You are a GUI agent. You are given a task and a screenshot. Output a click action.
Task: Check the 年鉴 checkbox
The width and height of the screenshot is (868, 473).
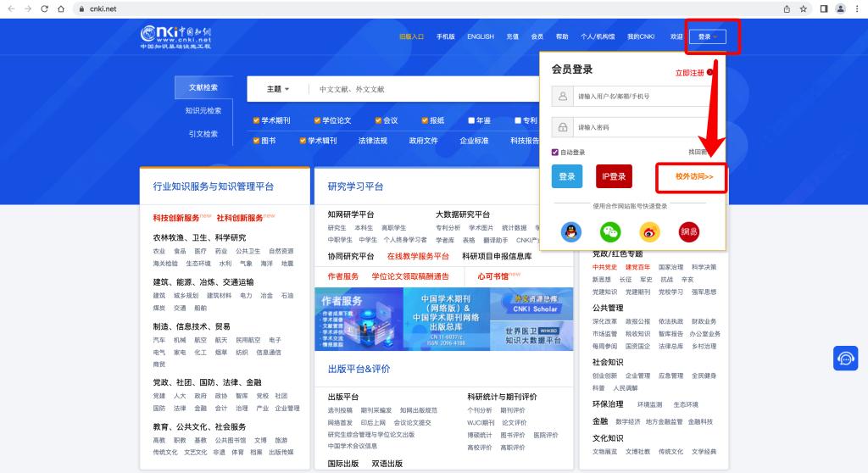tap(471, 120)
